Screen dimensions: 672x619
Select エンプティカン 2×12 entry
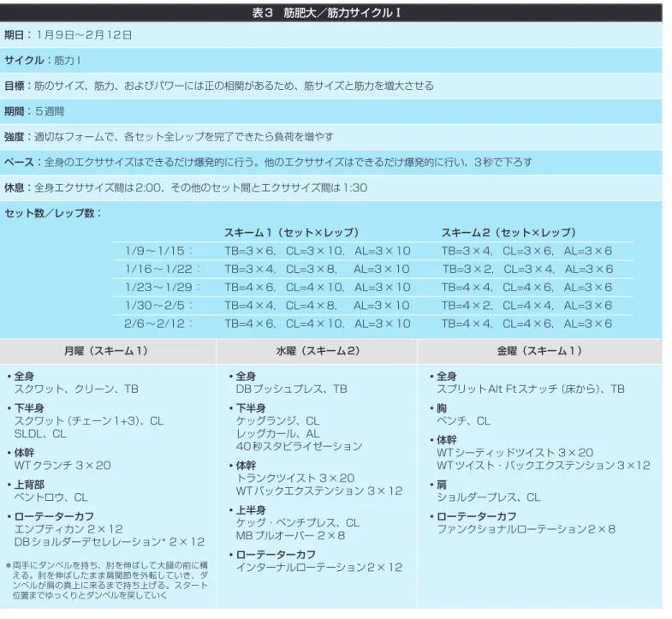(68, 529)
